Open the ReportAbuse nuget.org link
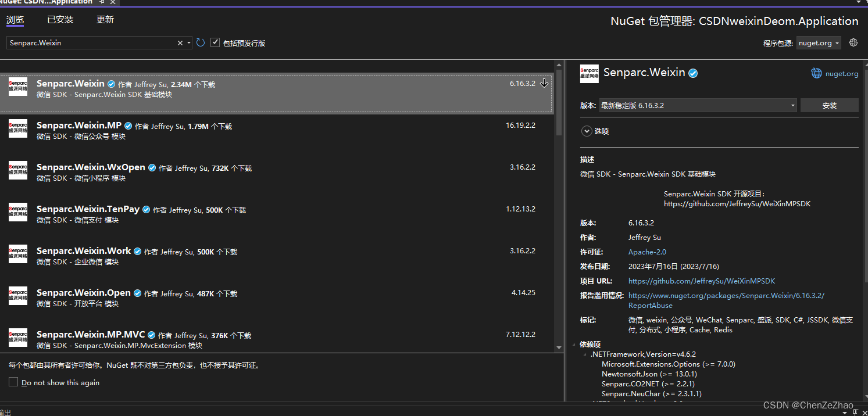The width and height of the screenshot is (868, 416). [x=726, y=300]
